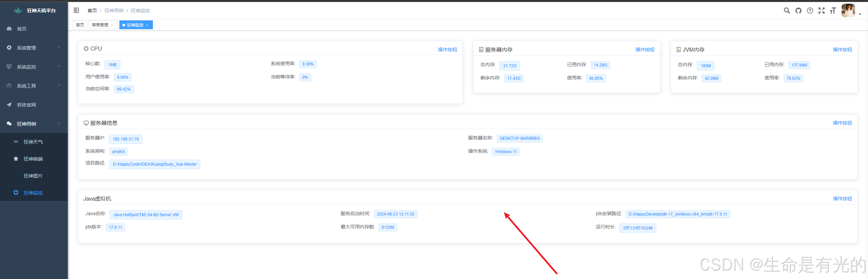Screen dimensions: 868x279
Task: Expand the 系统监控 menu chevron
Action: pos(59,67)
